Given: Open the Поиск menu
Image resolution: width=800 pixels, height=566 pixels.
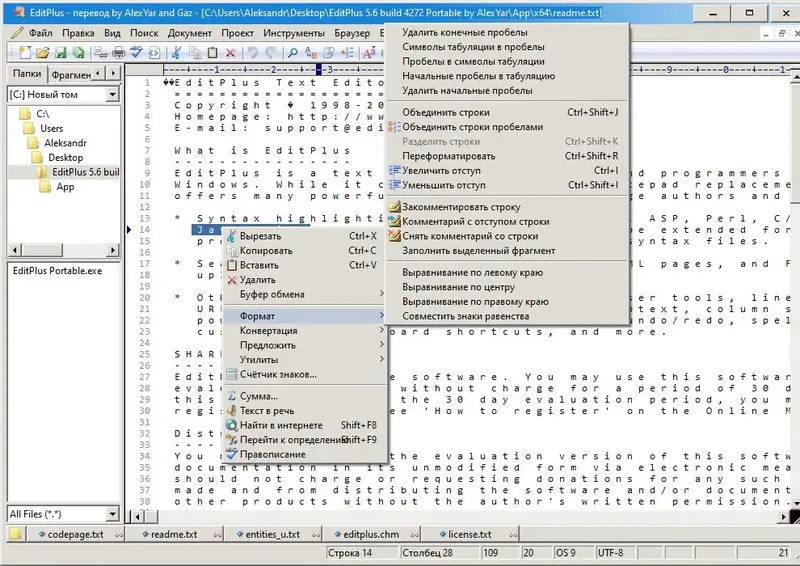Looking at the screenshot, I should [144, 33].
